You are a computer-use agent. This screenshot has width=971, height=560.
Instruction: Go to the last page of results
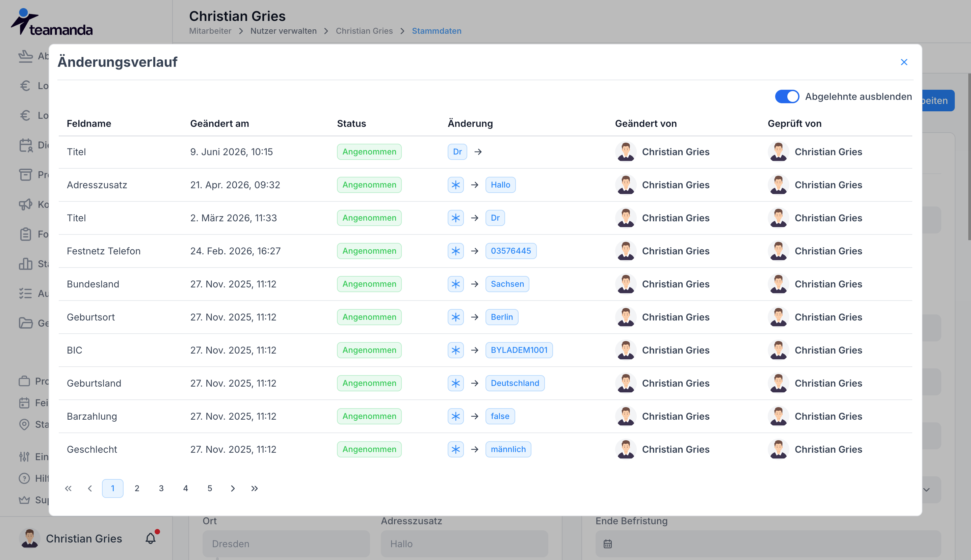[254, 488]
